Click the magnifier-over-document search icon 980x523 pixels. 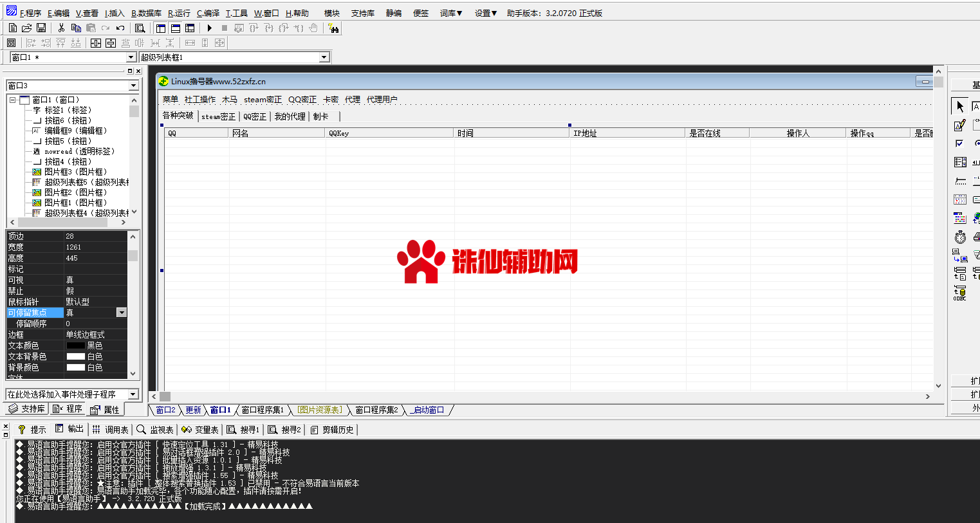pos(140,28)
